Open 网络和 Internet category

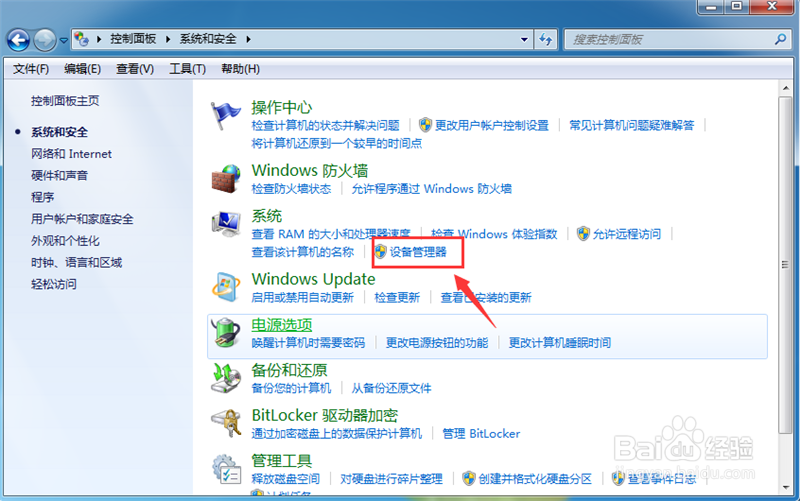coord(71,154)
